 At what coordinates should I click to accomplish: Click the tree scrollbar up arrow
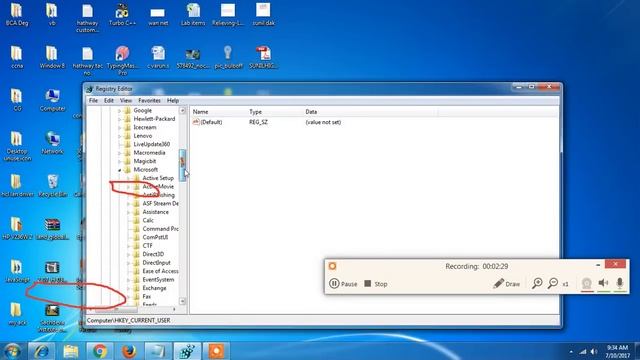tap(182, 111)
